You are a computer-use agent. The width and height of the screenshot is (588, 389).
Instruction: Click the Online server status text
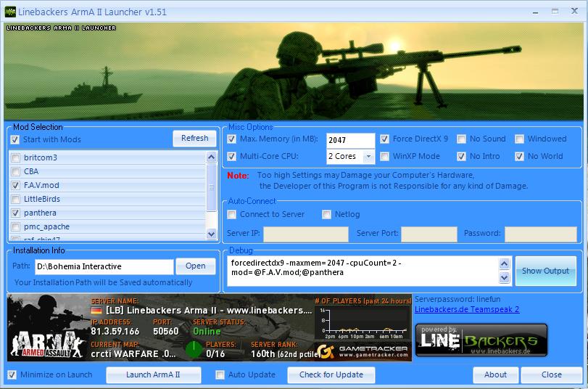[207, 332]
